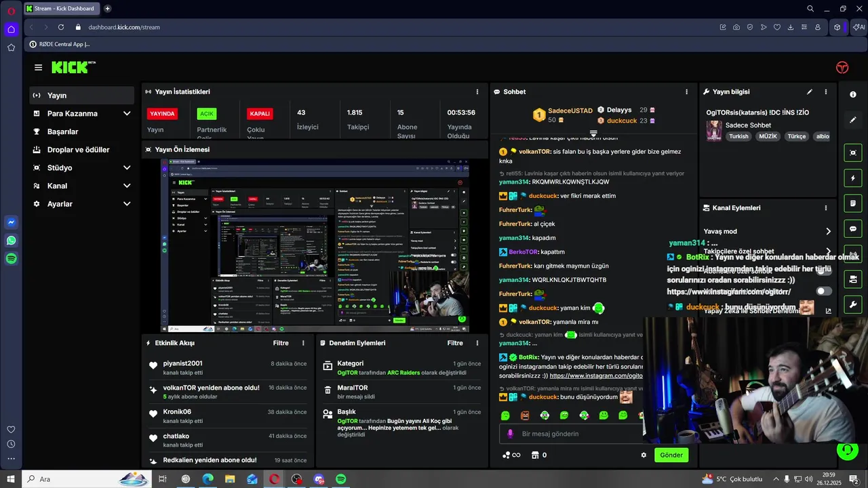Click the chat settings gear icon
The height and width of the screenshot is (488, 868).
[644, 455]
